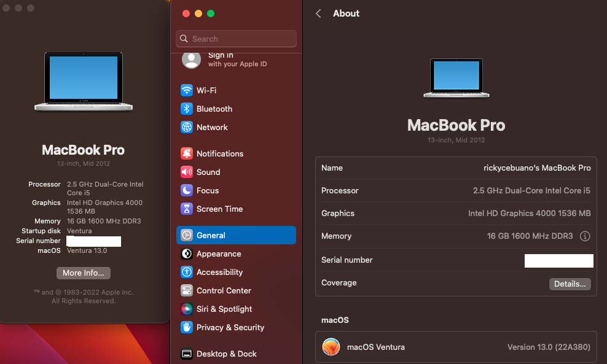Viewport: 607px width, 364px height.
Task: Open Network settings
Action: click(x=212, y=127)
